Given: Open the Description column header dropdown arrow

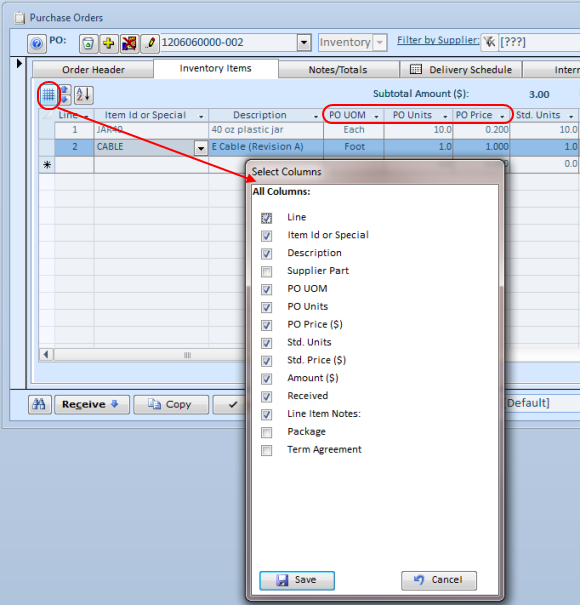Looking at the screenshot, I should [x=316, y=116].
